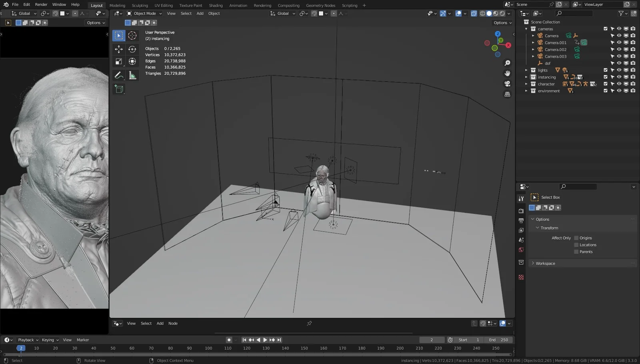Enable wireframe viewport shading
This screenshot has height=364, width=640.
click(x=483, y=13)
